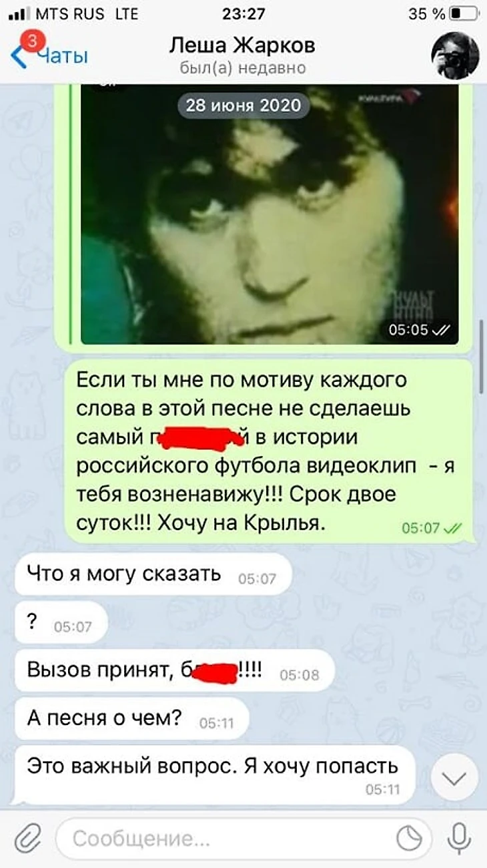487x868 pixels.
Task: Open Леша Жарков profile avatar
Action: [x=455, y=55]
